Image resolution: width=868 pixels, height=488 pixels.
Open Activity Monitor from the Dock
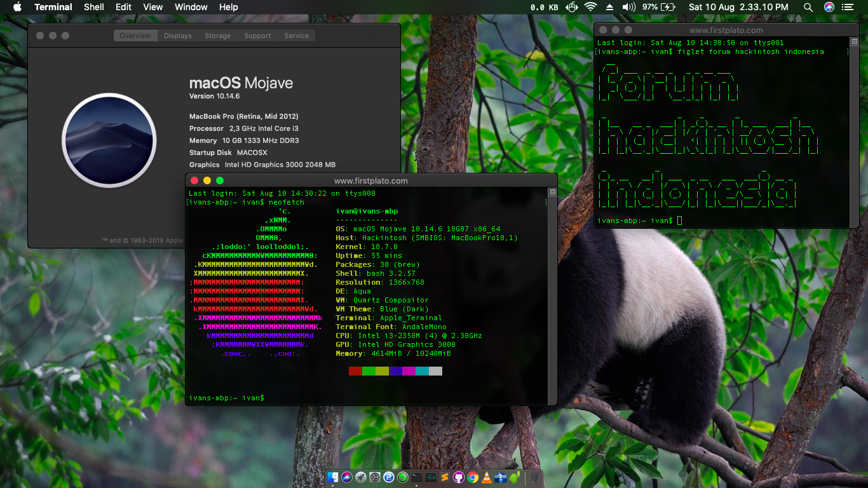click(x=431, y=477)
